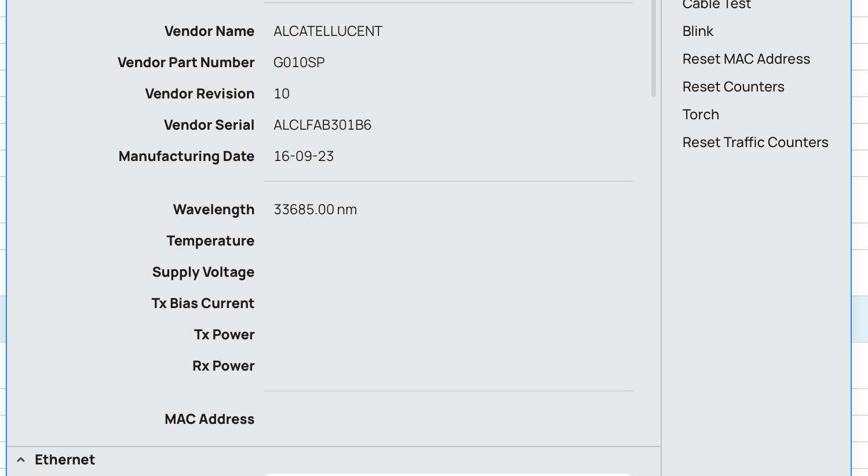Click the Tx Bias Current label
Image resolution: width=868 pixels, height=476 pixels.
pyautogui.click(x=203, y=303)
